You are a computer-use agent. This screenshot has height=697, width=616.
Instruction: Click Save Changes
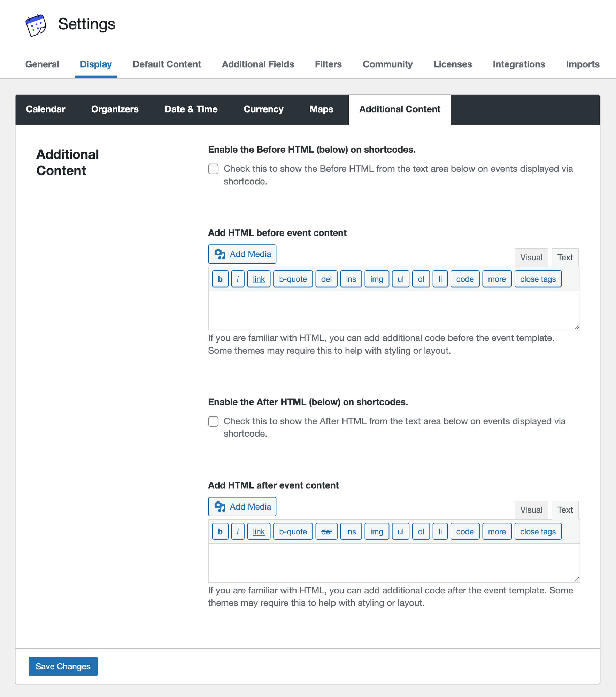click(63, 666)
